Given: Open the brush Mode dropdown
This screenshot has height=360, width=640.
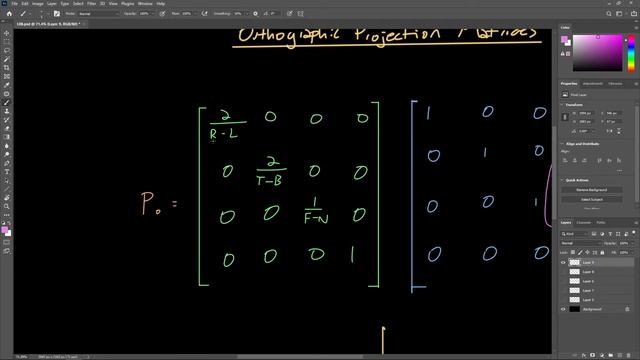Looking at the screenshot, I should click(x=98, y=13).
